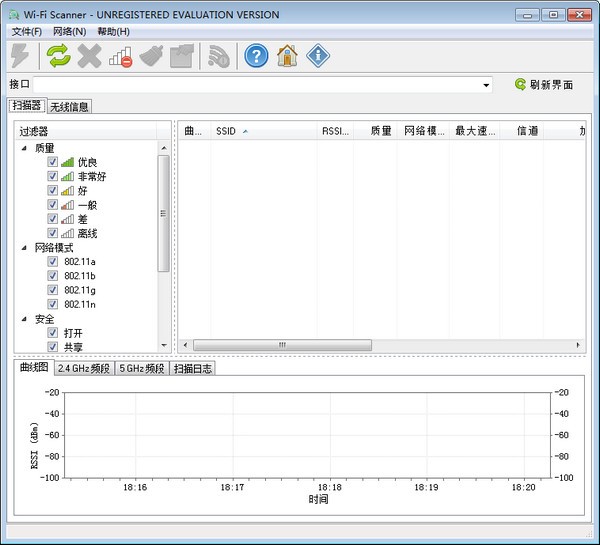The image size is (600, 545).
Task: Click the signal bars with red minus icon
Action: tap(120, 56)
